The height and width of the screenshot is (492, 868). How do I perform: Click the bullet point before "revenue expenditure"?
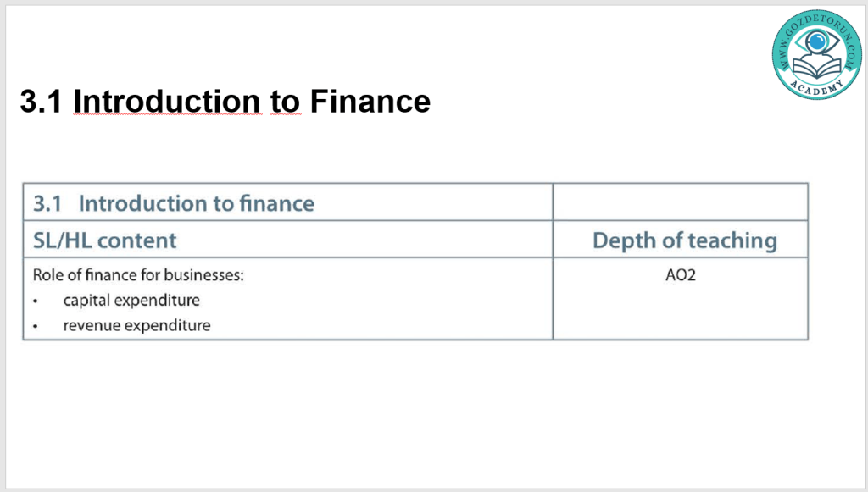pos(36,326)
